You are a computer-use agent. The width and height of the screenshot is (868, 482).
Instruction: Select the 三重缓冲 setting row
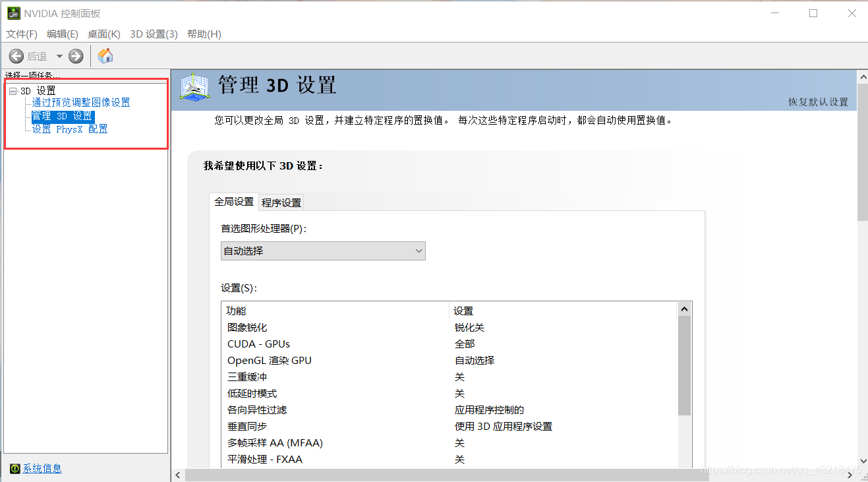tap(449, 377)
